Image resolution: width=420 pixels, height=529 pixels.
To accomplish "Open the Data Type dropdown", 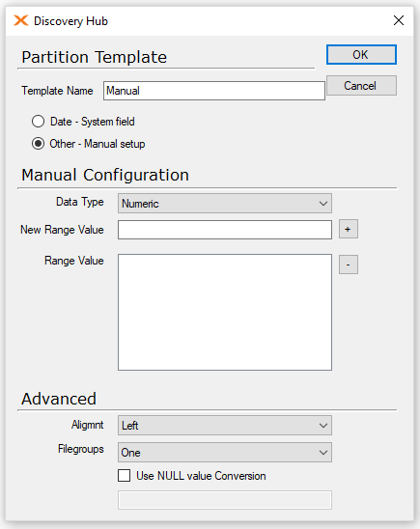I will pyautogui.click(x=225, y=204).
